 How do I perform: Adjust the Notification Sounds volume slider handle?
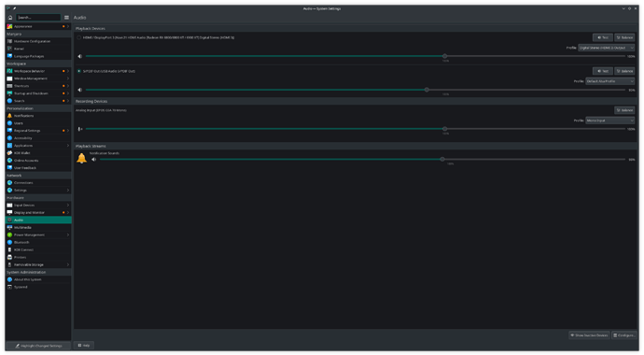coord(442,160)
